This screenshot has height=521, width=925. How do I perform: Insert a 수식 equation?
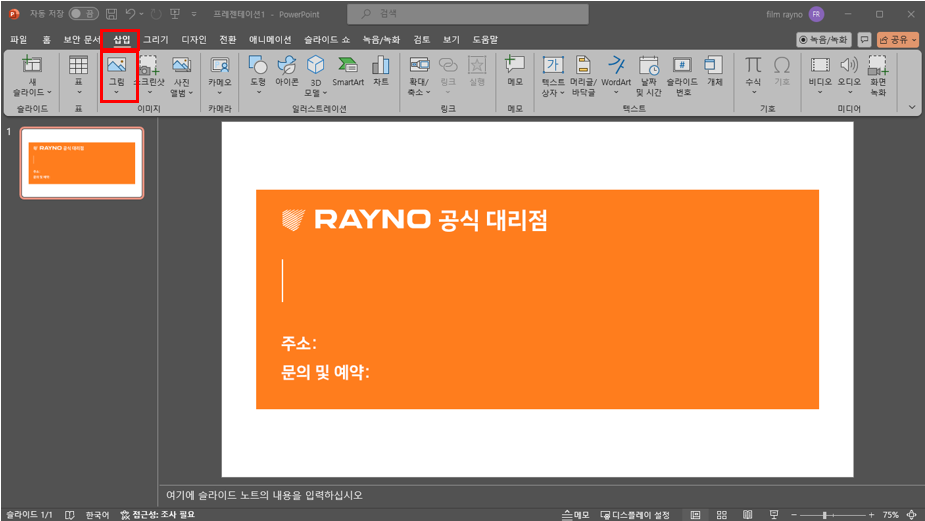point(753,76)
